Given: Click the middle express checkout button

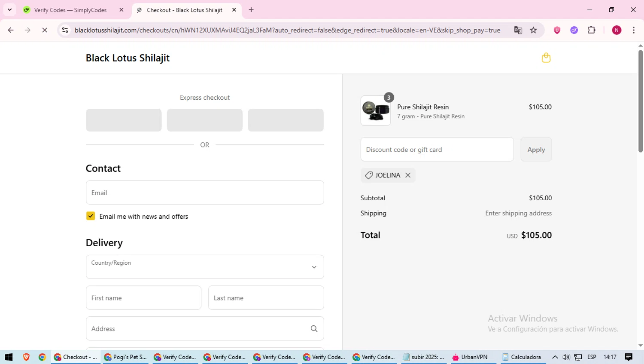Looking at the screenshot, I should click(204, 120).
